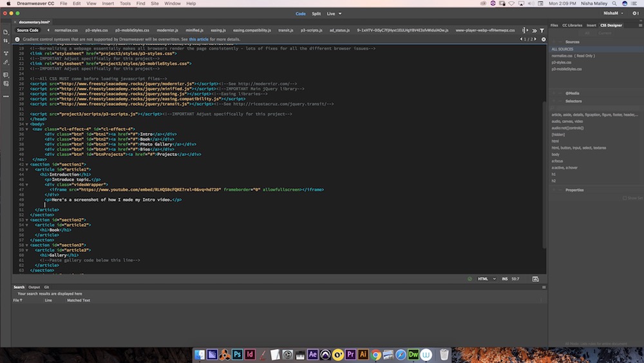Viewport: 644px width, 363px height.
Task: Click the Inspect/format code toolbar icon
Action: click(x=6, y=62)
